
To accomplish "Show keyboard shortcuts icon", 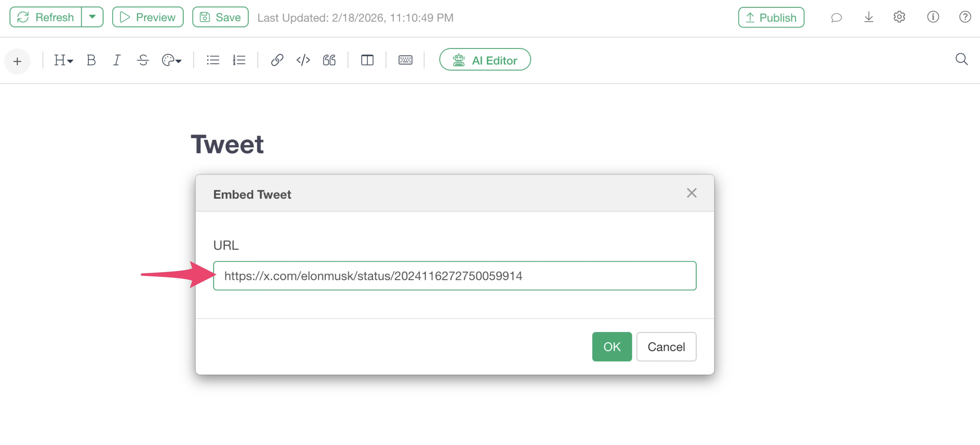I will [405, 60].
